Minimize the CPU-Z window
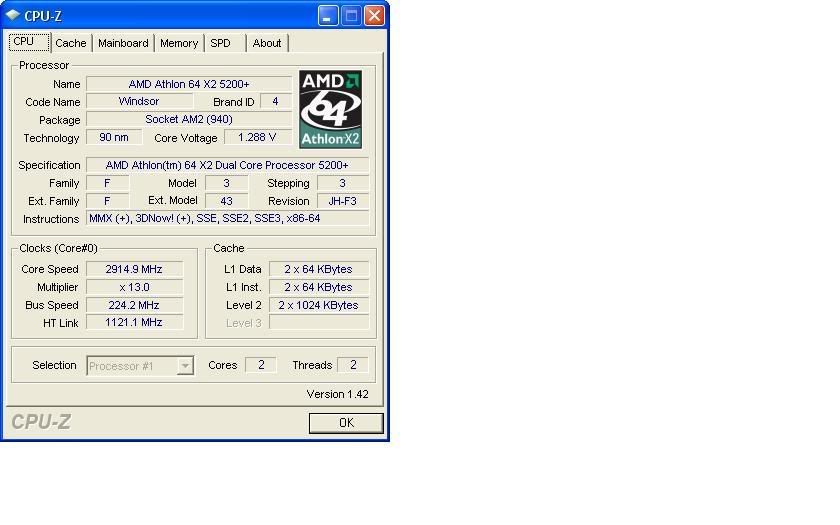Image resolution: width=840 pixels, height=525 pixels. [328, 16]
